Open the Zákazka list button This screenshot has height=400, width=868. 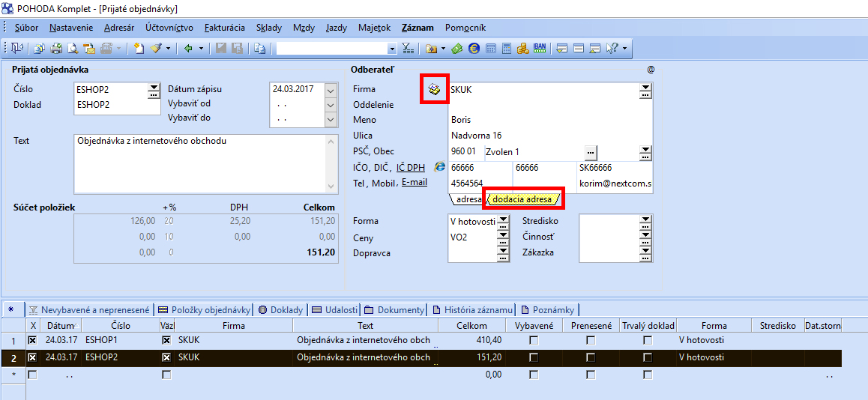[x=645, y=253]
